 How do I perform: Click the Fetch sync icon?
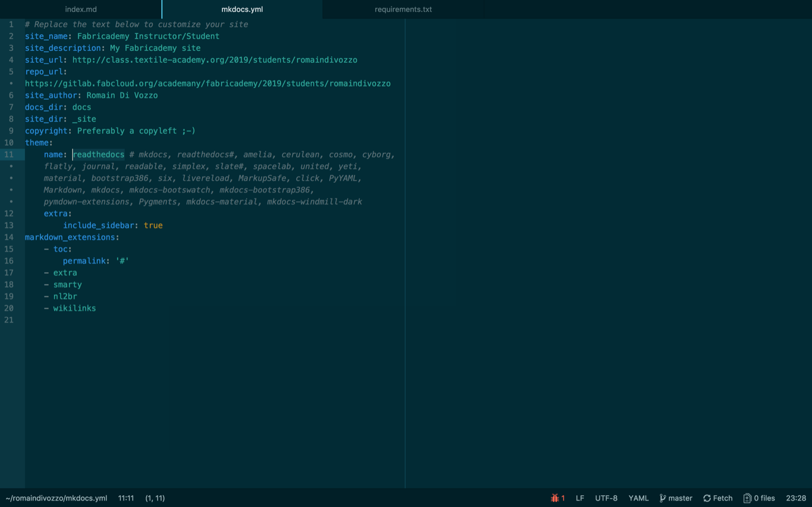point(707,498)
